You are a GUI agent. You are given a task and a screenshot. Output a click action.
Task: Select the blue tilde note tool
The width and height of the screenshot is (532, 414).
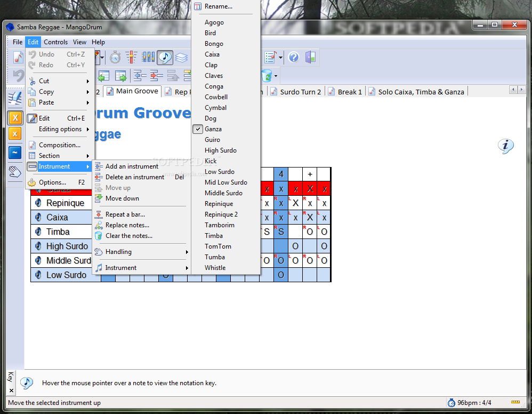(x=15, y=153)
